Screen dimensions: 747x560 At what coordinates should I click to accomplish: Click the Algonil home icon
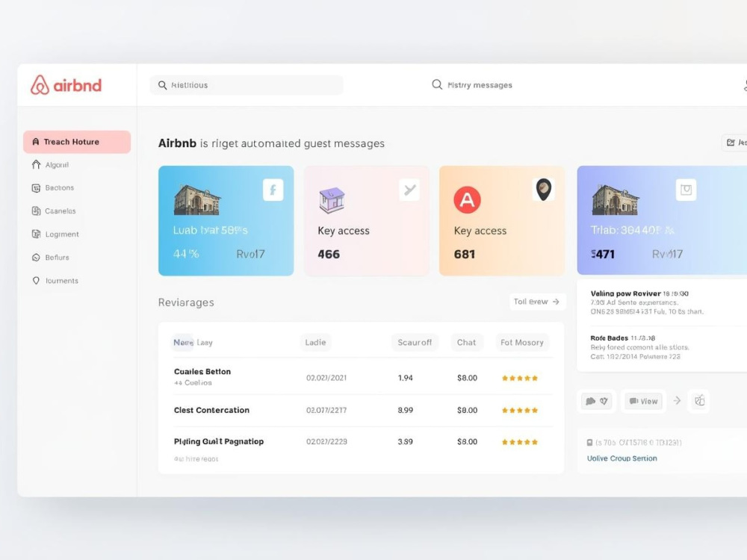(36, 165)
